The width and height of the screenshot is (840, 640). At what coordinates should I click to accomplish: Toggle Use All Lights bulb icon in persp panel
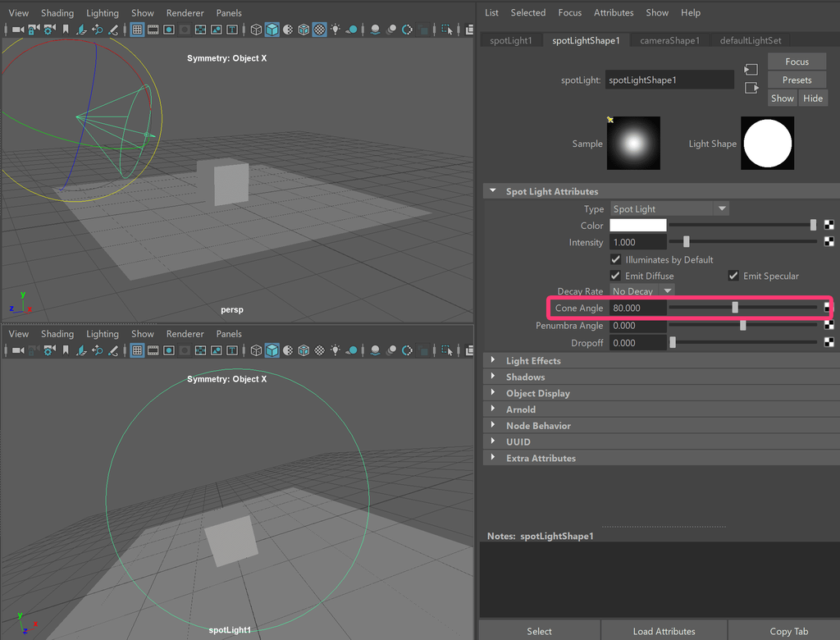(x=336, y=30)
